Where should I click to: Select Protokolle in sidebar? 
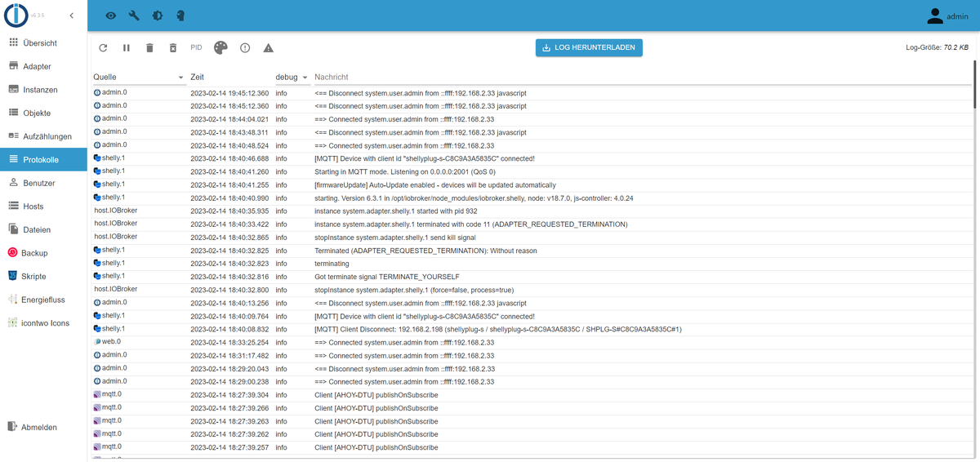tap(43, 160)
